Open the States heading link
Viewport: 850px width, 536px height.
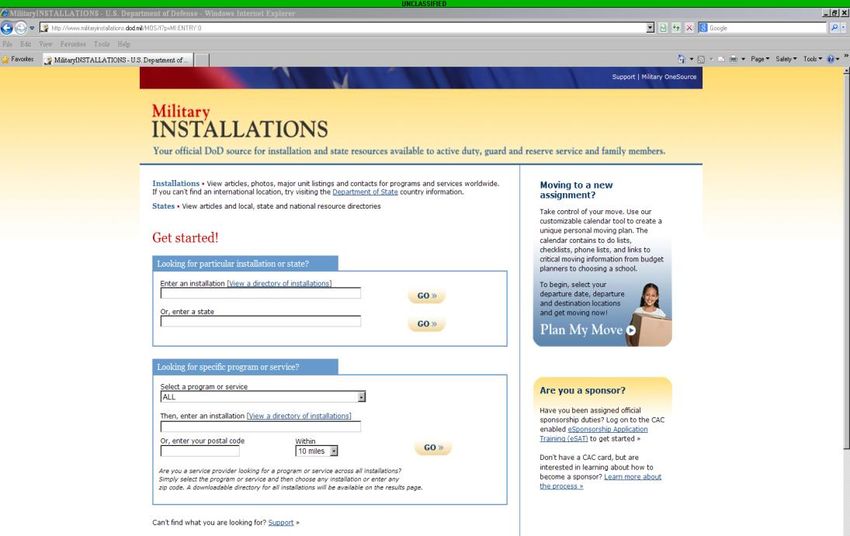pos(163,206)
